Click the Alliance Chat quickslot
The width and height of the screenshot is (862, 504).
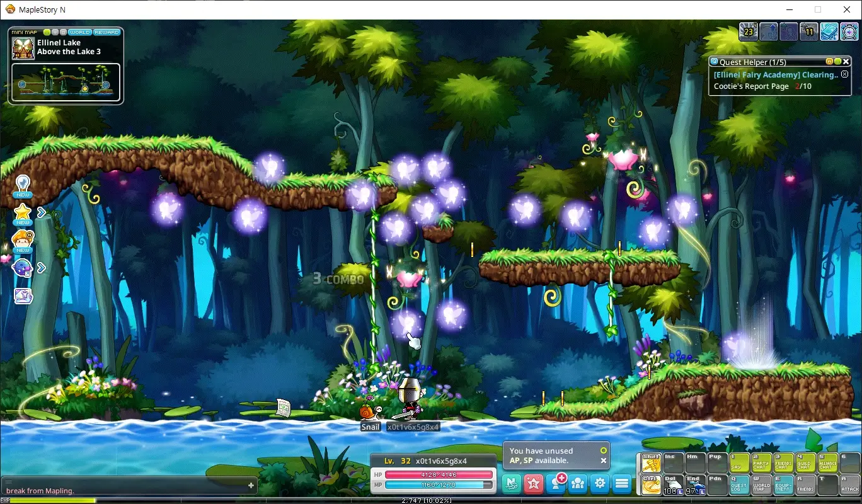click(828, 463)
